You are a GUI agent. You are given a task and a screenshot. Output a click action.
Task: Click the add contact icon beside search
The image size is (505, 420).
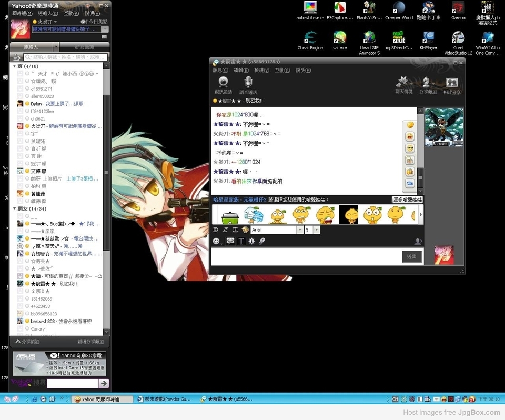click(x=17, y=57)
